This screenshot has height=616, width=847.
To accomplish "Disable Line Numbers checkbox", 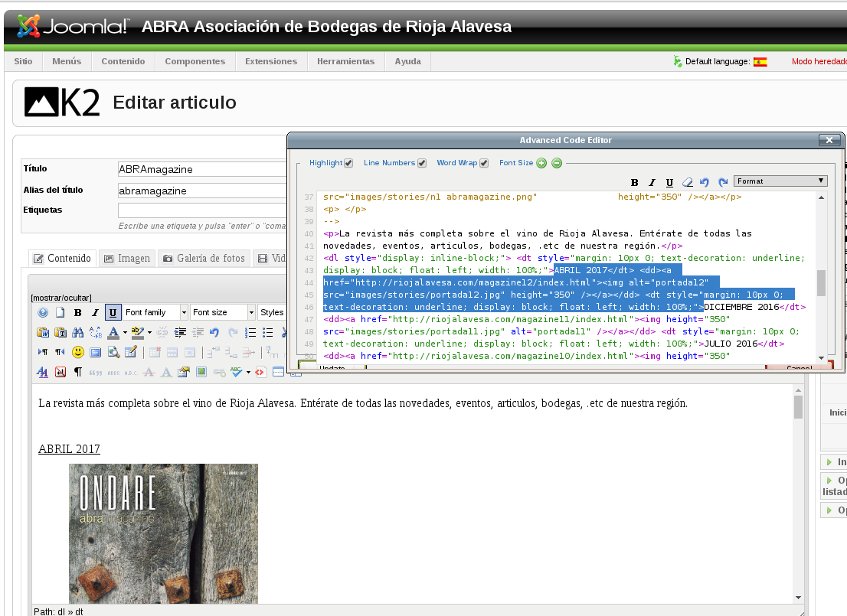I will tap(422, 163).
